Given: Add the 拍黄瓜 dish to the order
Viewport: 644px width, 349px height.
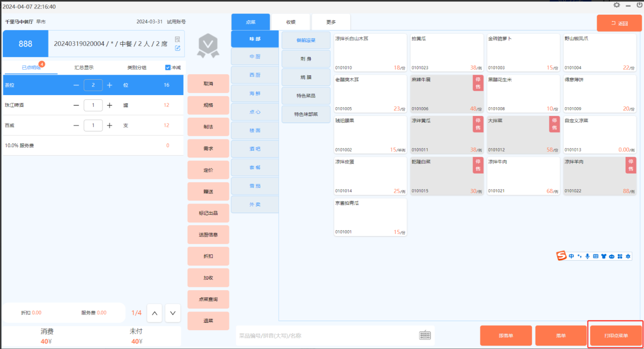Looking at the screenshot, I should pyautogui.click(x=446, y=53).
